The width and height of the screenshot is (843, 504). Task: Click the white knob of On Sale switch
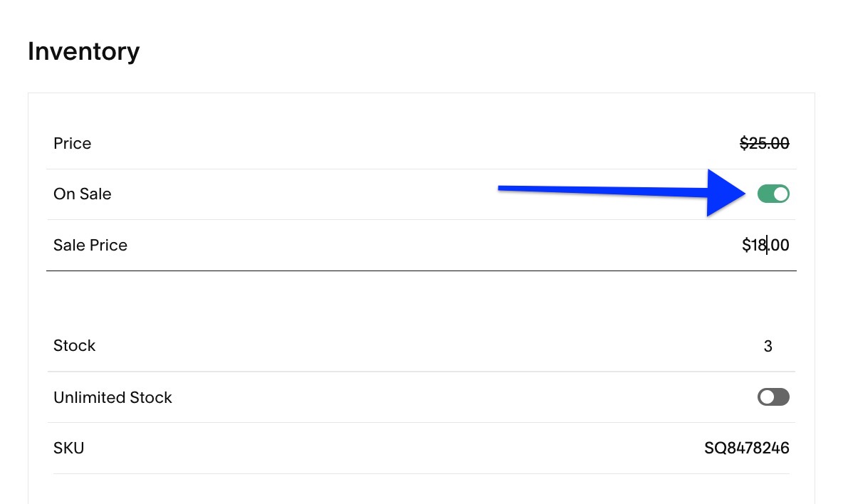click(x=780, y=194)
